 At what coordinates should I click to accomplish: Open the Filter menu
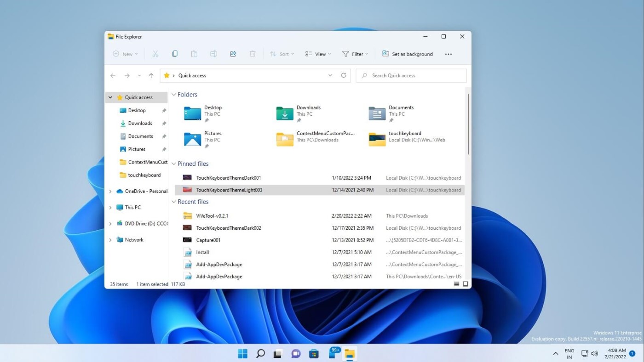[x=355, y=54]
